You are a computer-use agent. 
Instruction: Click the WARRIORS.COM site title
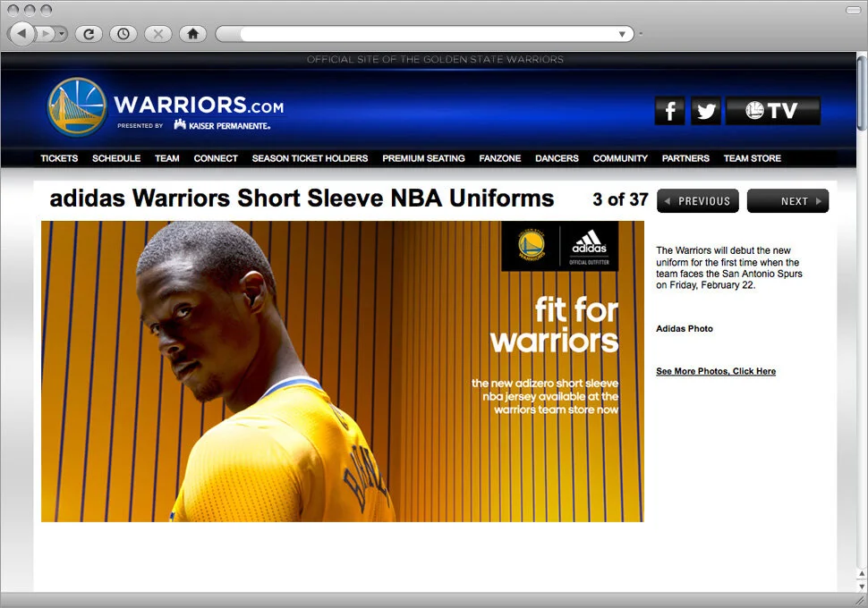[199, 105]
